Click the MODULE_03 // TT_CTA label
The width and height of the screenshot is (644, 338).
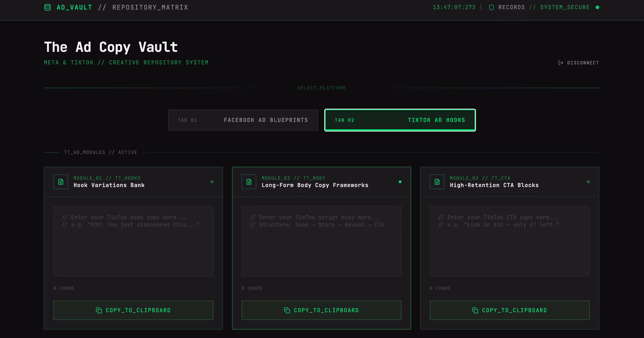click(480, 178)
